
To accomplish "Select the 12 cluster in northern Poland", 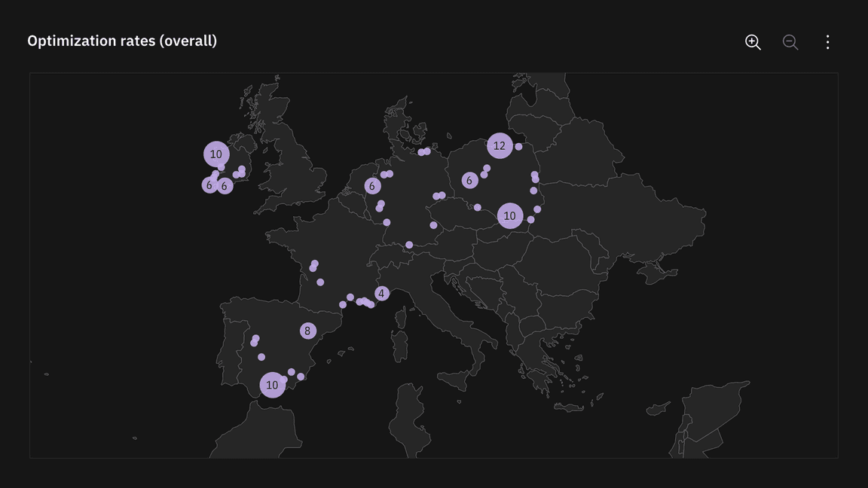I will point(500,146).
